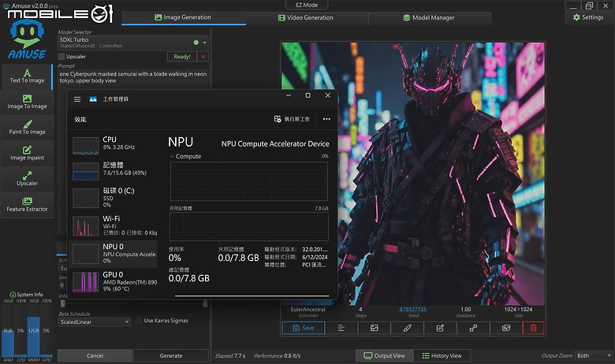This screenshot has width=615, height=364.
Task: Select NPU 0 in Task Manager list
Action: tap(114, 254)
